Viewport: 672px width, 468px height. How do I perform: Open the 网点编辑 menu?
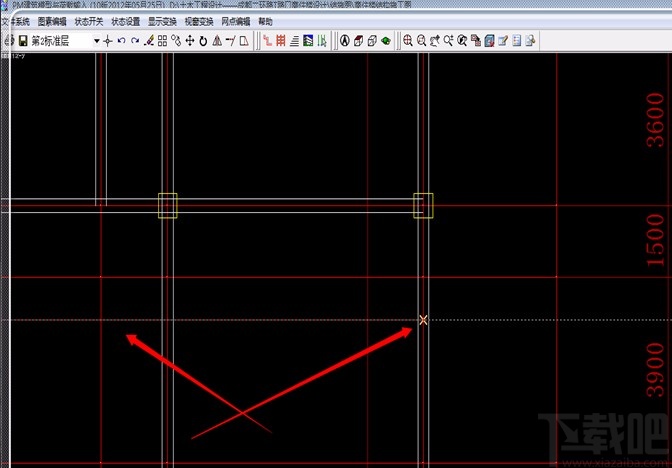tap(236, 21)
